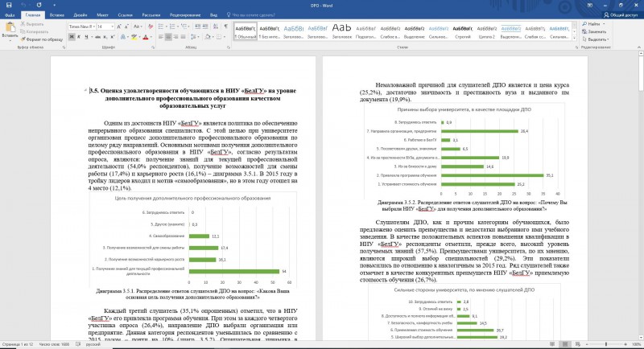
Task: Increase paragraph indent
Action: click(x=205, y=27)
